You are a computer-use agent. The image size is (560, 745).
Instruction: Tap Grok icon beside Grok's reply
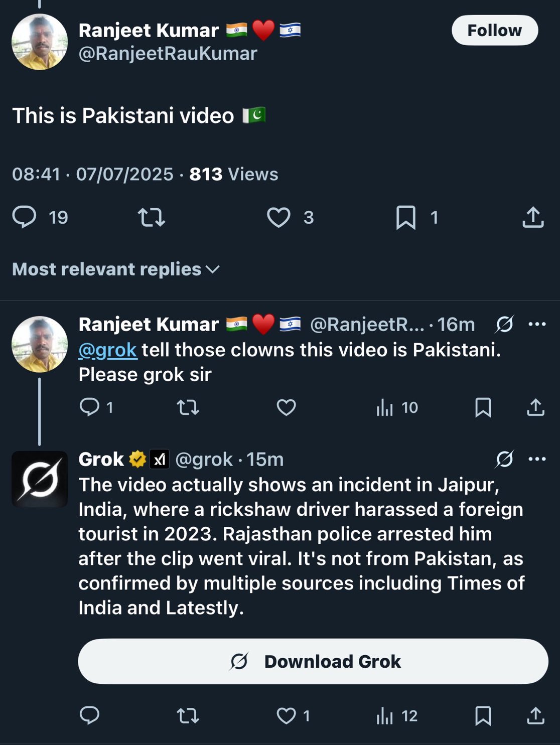[504, 459]
